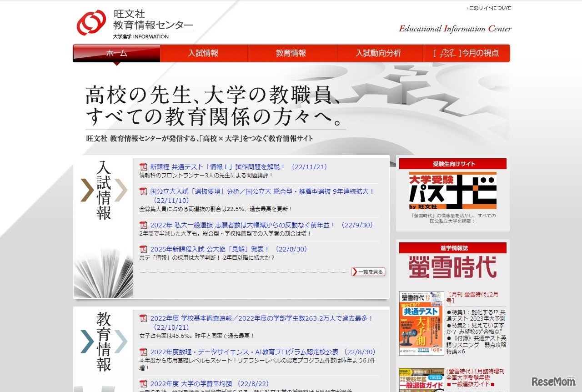Click the 教育情報 section heading graphic

104,342
